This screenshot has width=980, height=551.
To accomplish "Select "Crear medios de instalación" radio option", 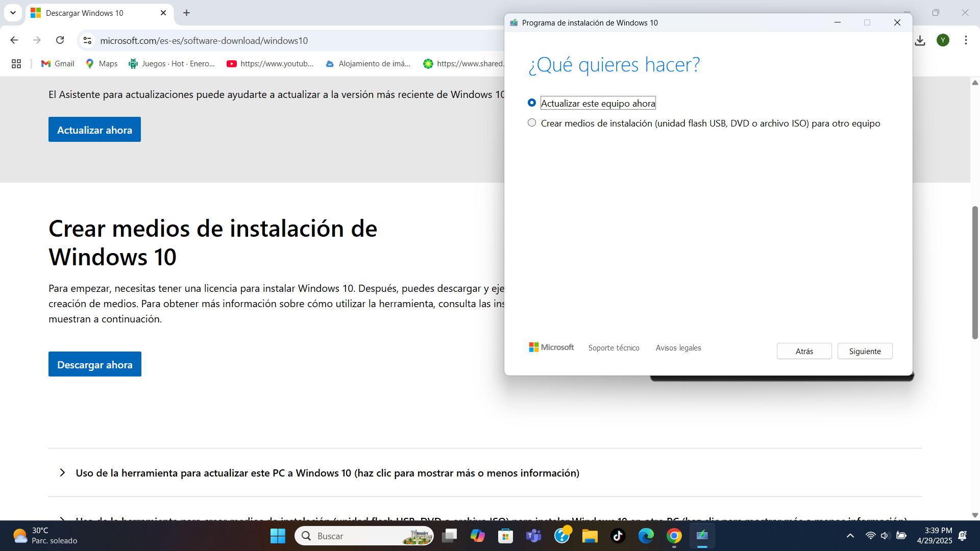I will pyautogui.click(x=532, y=123).
